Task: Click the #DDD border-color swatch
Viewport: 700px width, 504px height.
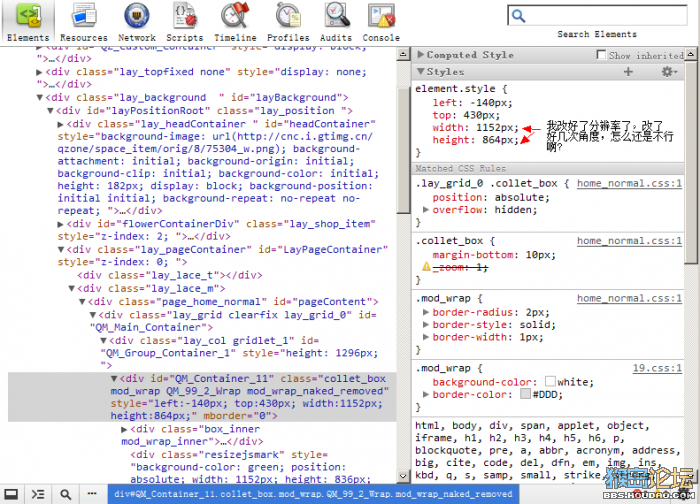Action: (525, 394)
